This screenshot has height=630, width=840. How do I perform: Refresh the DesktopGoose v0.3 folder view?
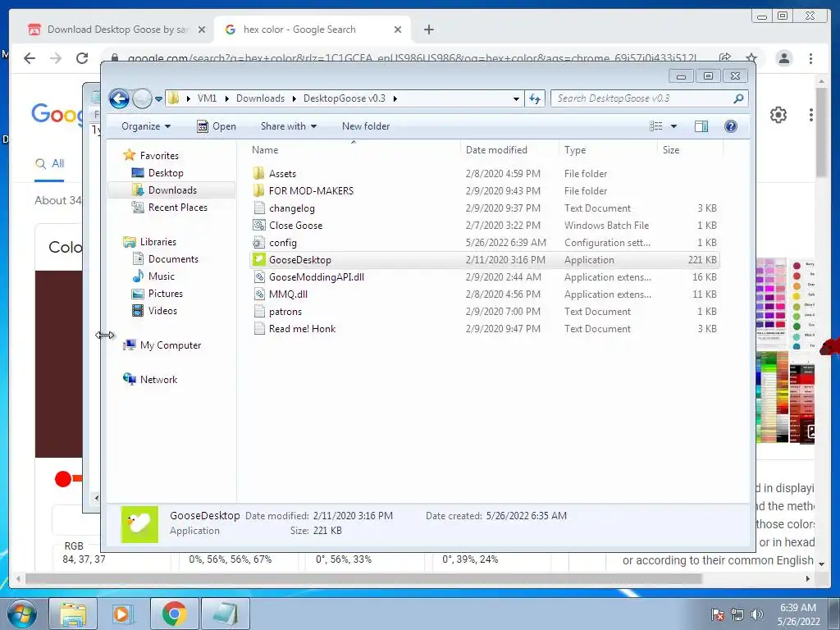[535, 98]
